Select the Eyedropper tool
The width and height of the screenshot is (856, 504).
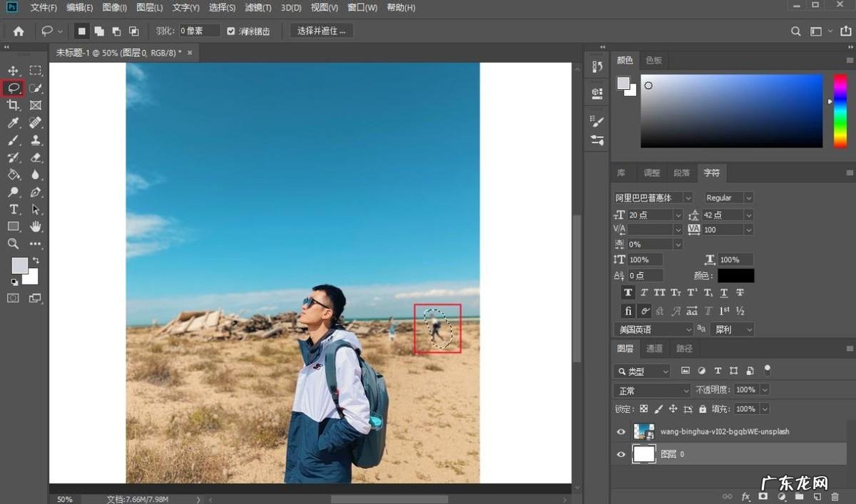(x=13, y=123)
